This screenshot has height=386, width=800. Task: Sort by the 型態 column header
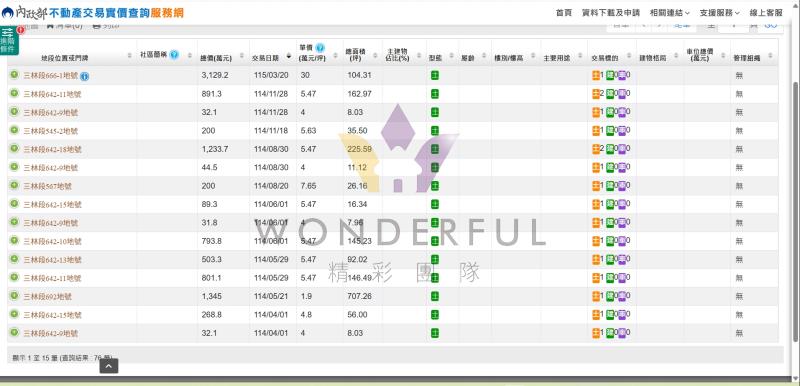(x=435, y=58)
